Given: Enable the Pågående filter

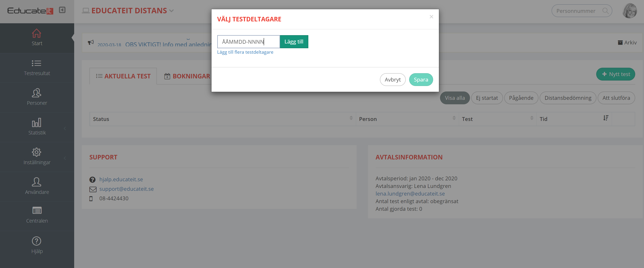Looking at the screenshot, I should (521, 98).
